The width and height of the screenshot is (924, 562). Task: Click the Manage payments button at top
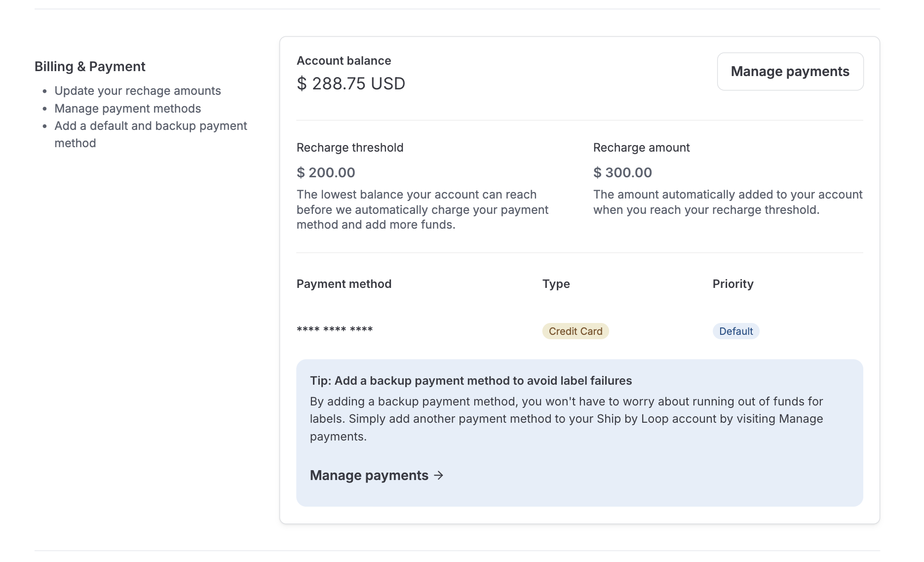coord(790,72)
